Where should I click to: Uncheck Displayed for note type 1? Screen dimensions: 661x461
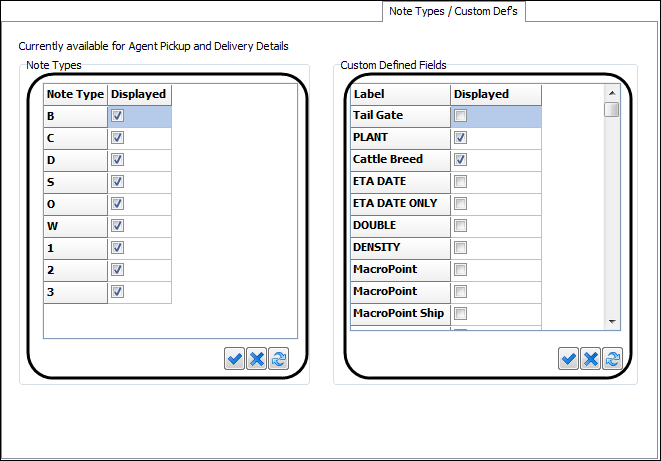click(118, 247)
